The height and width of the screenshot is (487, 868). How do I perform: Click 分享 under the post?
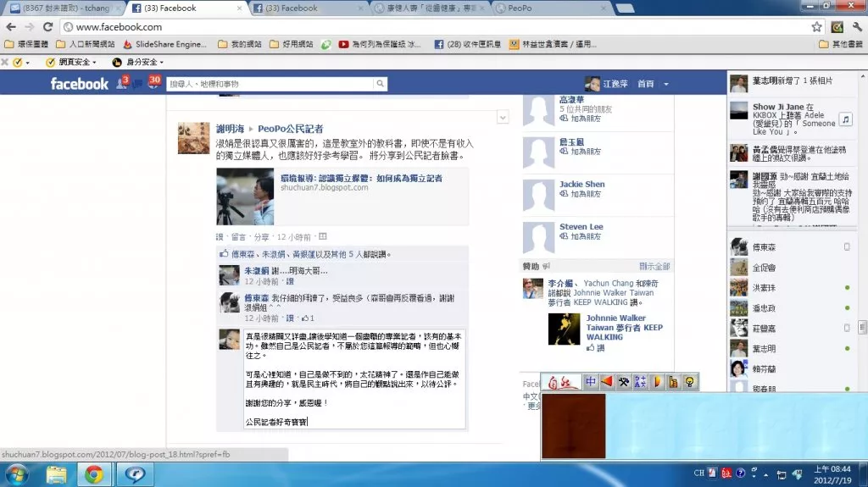(x=261, y=237)
